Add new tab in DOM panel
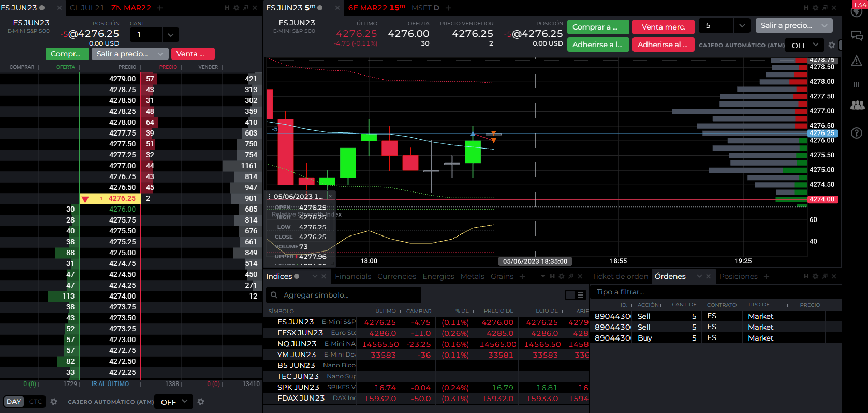868x413 pixels. (160, 8)
